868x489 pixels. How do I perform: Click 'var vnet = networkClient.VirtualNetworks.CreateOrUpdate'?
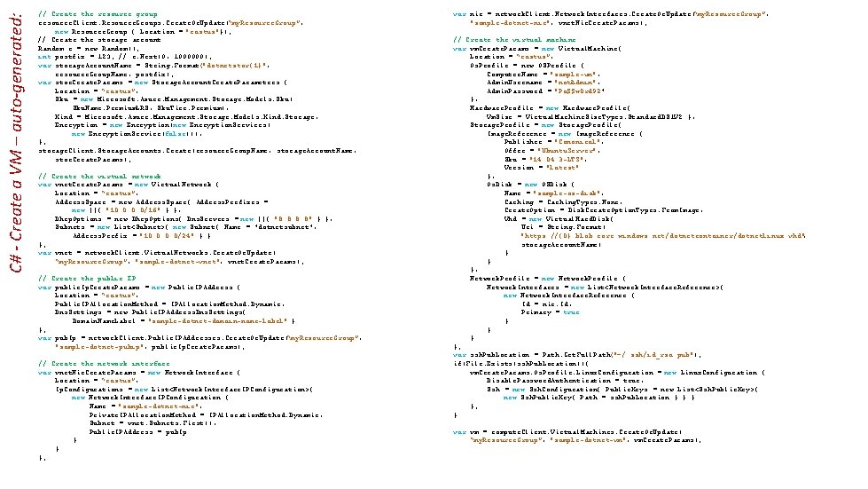tap(157, 253)
